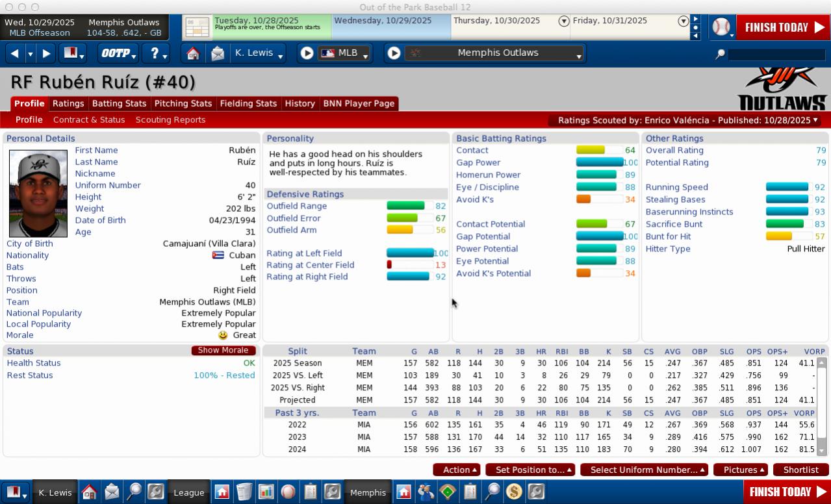Open the manager wrench settings icon in bottom bar

(x=155, y=492)
